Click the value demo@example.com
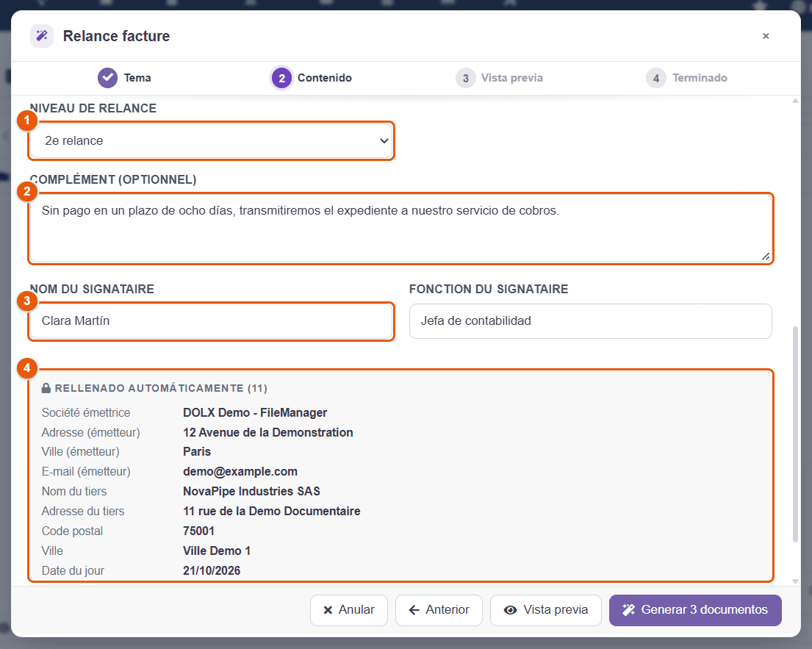The height and width of the screenshot is (649, 812). [x=240, y=472]
